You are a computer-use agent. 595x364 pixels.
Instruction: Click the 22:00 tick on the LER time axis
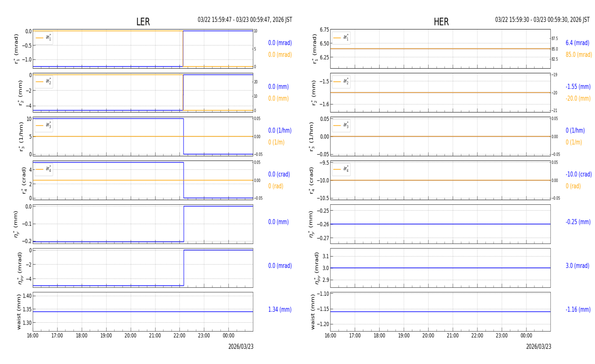pos(180,336)
